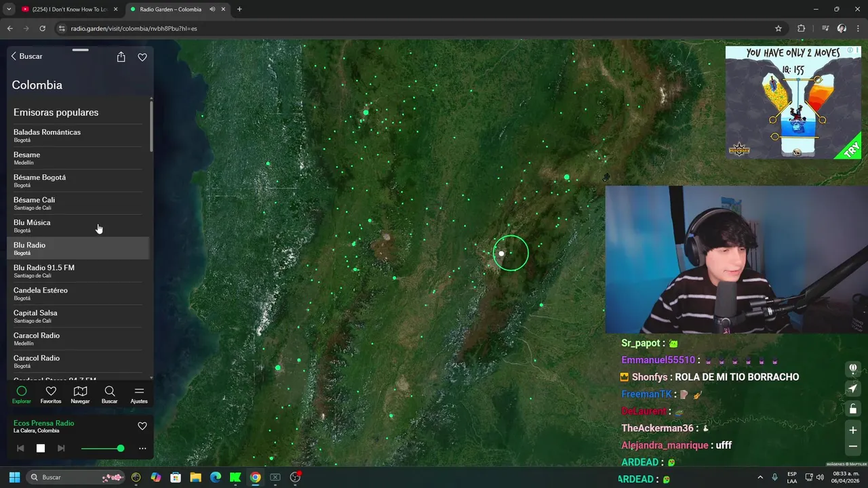Open the Chrome profile avatar

(842, 28)
